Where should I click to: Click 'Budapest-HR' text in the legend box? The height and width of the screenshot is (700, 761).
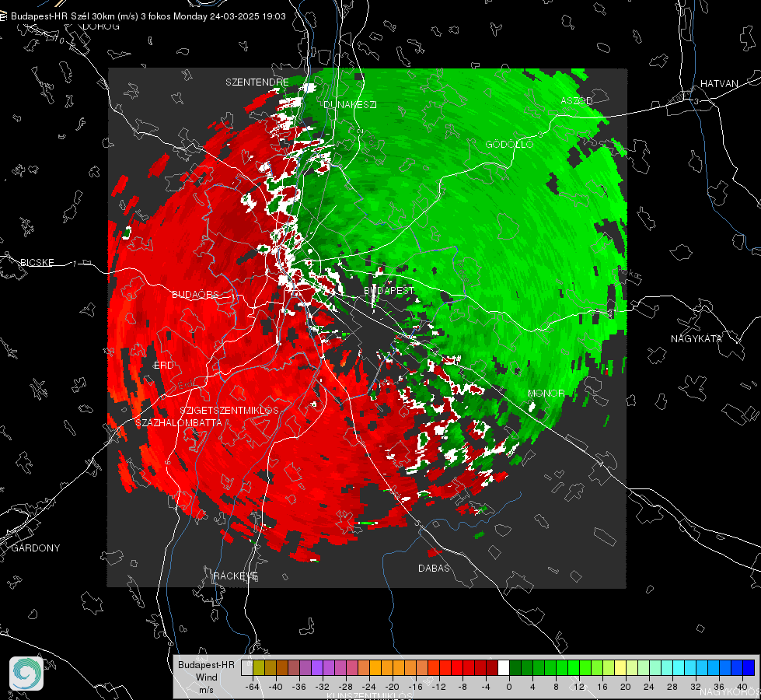point(206,664)
